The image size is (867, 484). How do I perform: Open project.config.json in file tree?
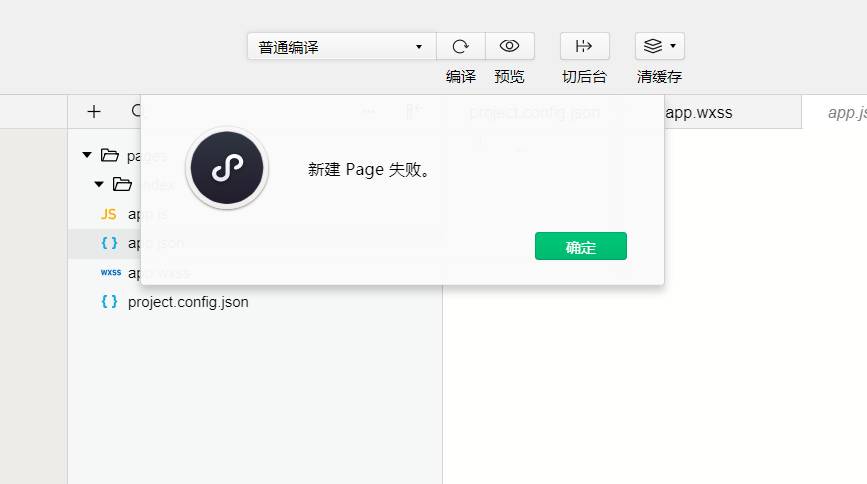(188, 302)
